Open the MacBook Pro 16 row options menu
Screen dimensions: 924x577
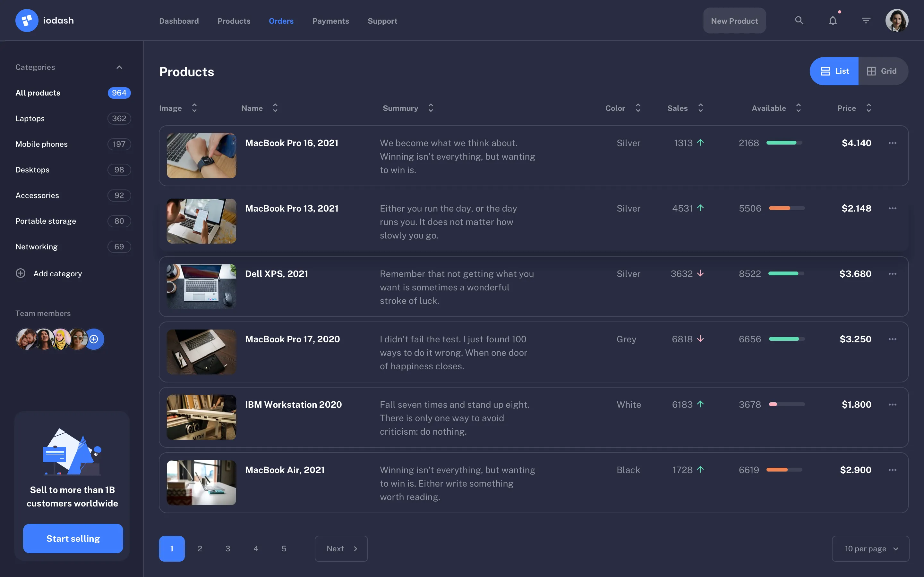pos(892,143)
